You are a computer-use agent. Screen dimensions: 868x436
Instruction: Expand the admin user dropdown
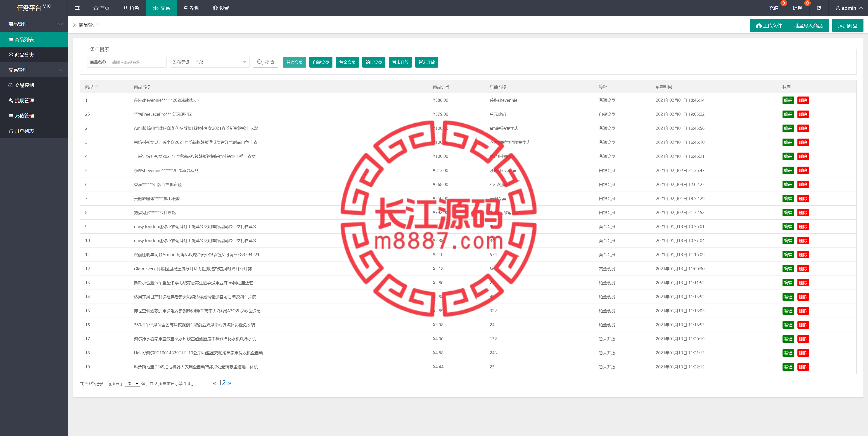849,8
